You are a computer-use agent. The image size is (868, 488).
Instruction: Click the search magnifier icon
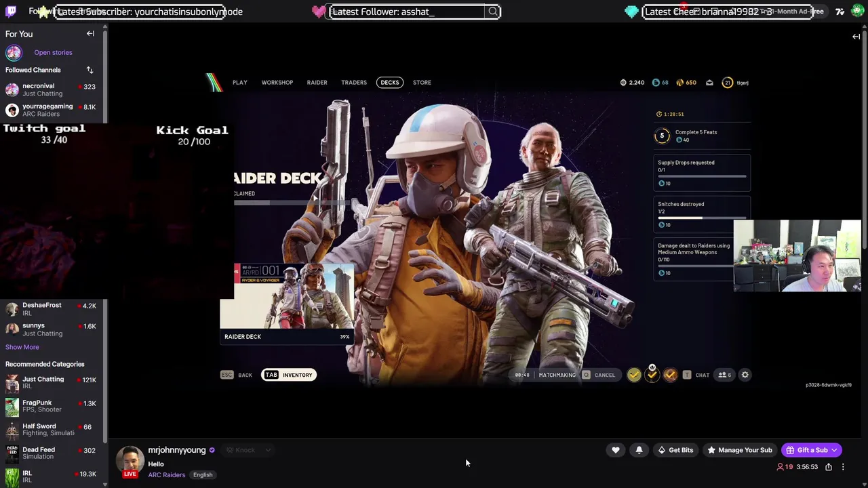pyautogui.click(x=493, y=12)
